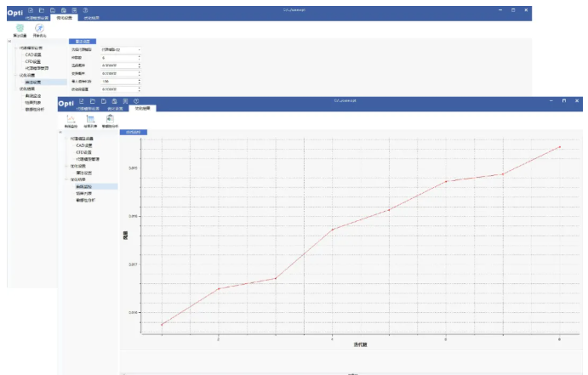
Task: Increase the value 100 field with its up arrow
Action: tap(139, 80)
